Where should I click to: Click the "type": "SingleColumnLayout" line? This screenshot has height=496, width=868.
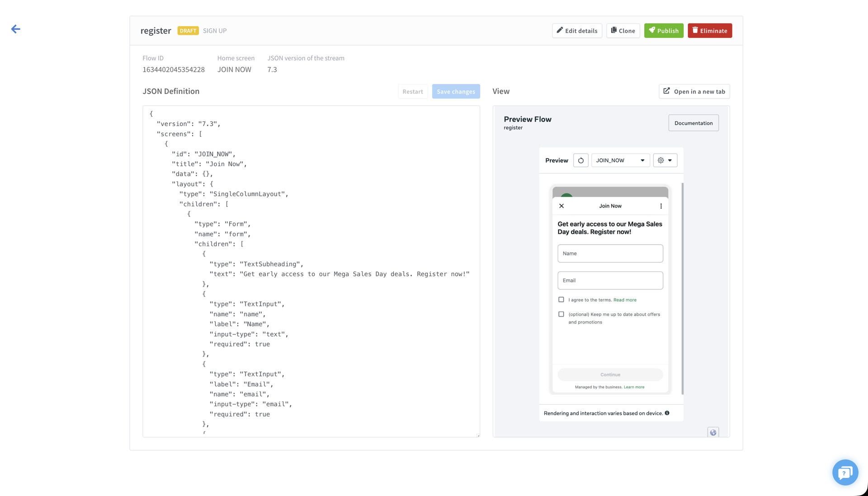click(x=234, y=194)
